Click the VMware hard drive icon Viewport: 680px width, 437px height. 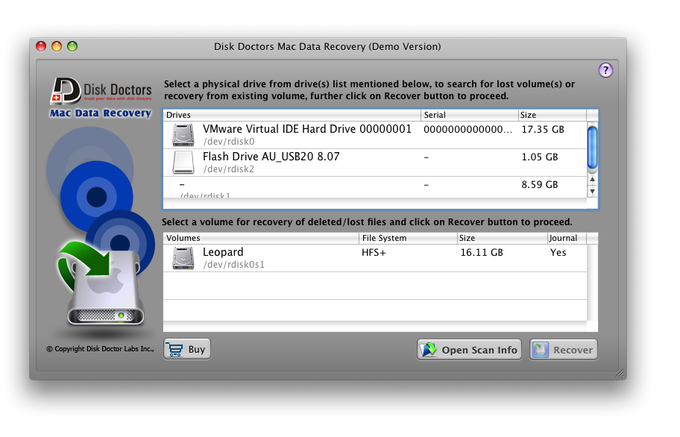(183, 135)
